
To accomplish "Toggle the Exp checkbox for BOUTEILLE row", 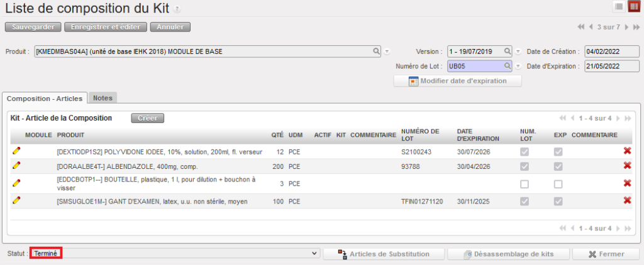I will [558, 184].
